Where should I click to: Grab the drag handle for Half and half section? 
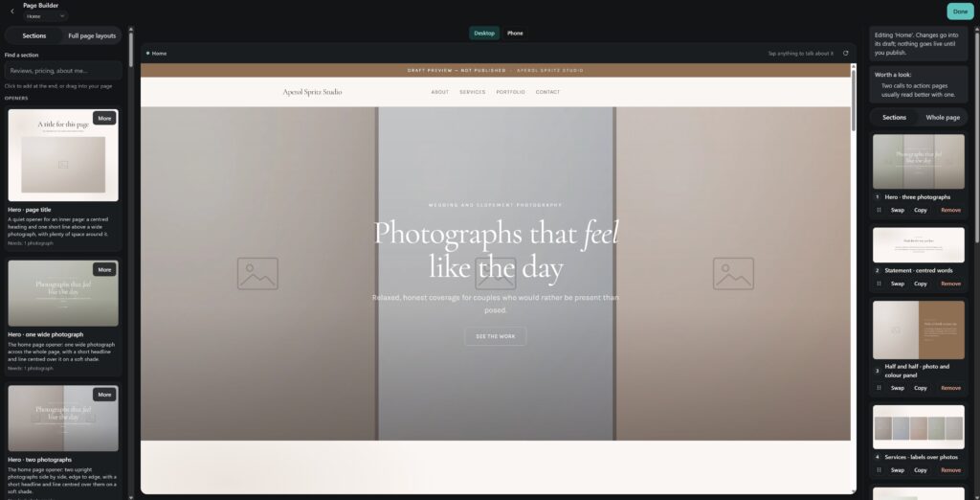pos(879,388)
